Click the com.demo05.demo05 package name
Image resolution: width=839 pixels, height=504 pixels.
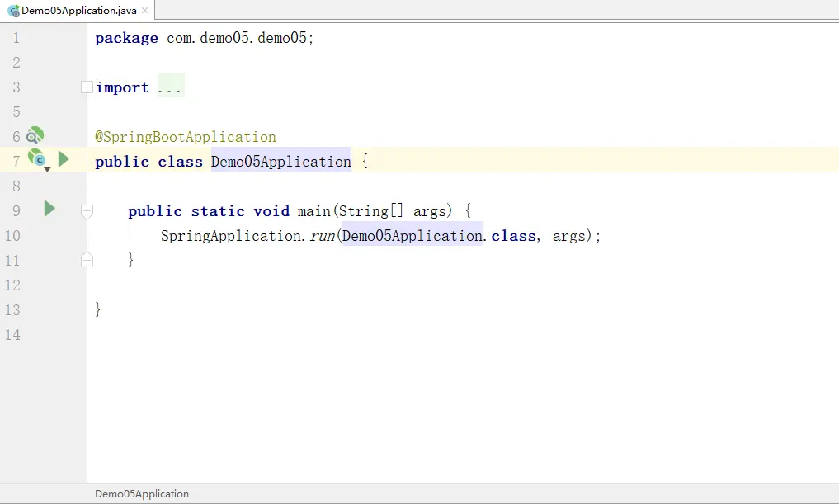pos(237,37)
